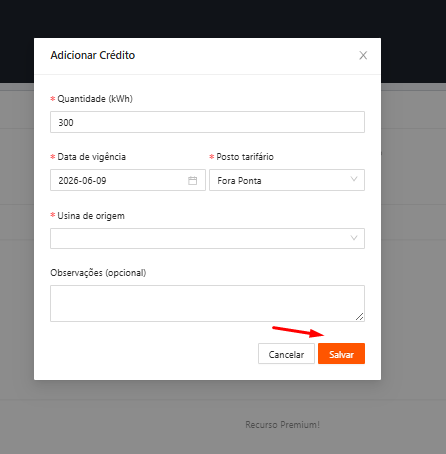Open the Fora Ponta dropdown

tap(287, 180)
